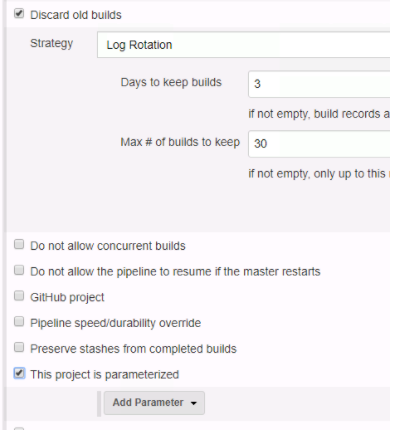This screenshot has width=395, height=438.
Task: Click the Add Parameter button
Action: (154, 403)
